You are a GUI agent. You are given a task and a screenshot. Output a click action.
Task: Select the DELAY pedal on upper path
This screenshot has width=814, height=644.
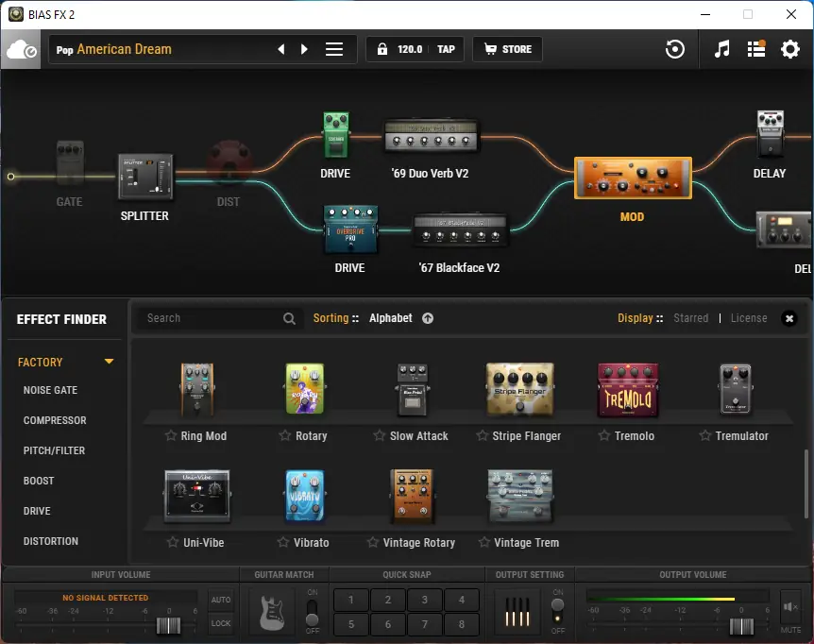771,134
